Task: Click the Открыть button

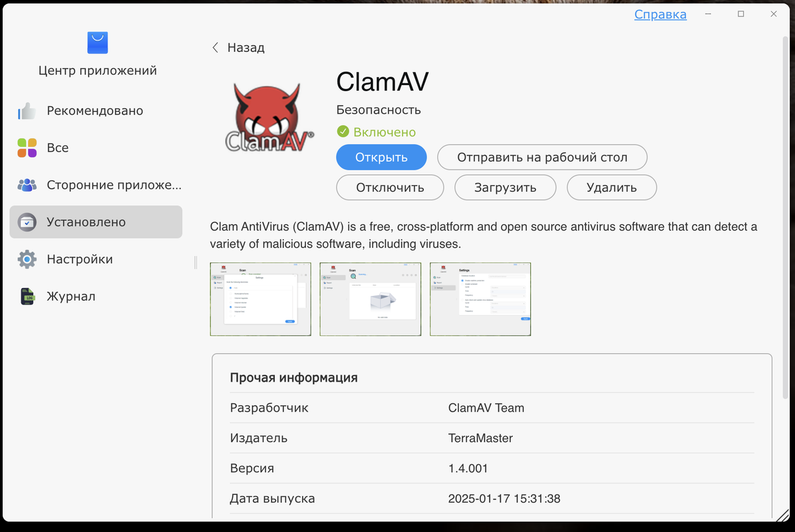Action: [x=381, y=157]
